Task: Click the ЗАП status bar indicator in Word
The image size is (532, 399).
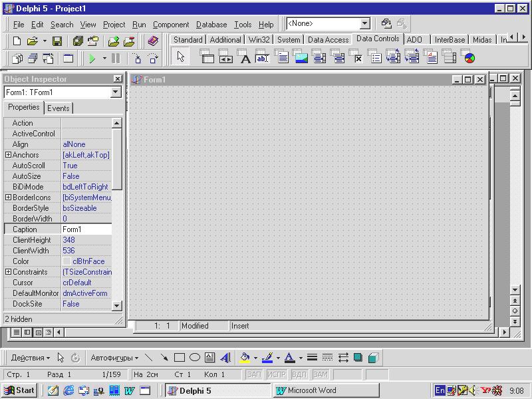Action: point(254,374)
